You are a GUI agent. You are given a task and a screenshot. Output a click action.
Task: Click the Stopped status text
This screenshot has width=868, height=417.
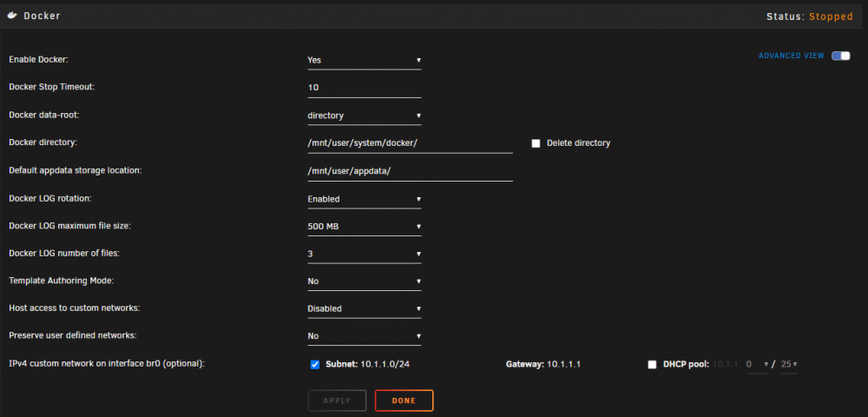pos(831,17)
